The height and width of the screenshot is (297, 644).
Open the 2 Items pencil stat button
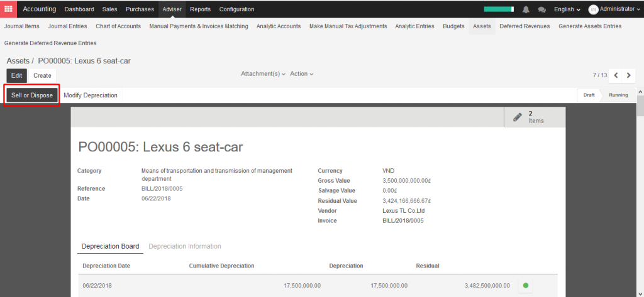[535, 117]
